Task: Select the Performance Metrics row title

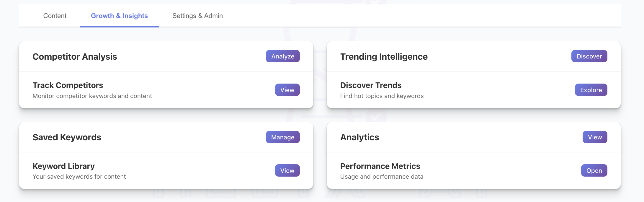Action: tap(380, 166)
